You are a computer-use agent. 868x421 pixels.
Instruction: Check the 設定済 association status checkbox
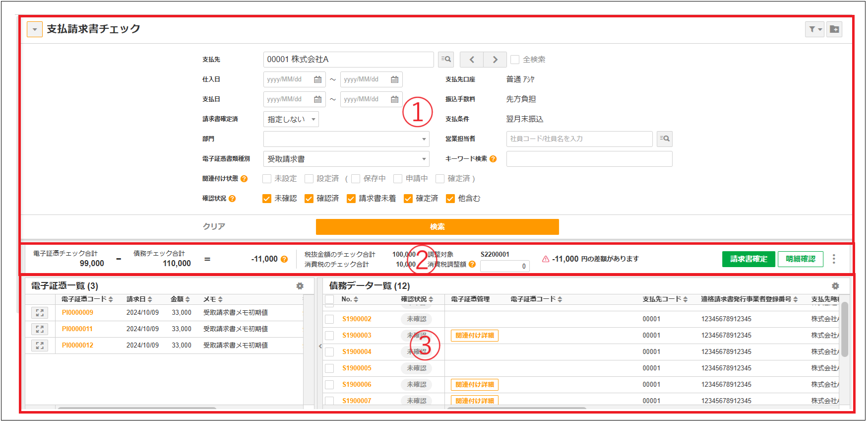coord(309,179)
